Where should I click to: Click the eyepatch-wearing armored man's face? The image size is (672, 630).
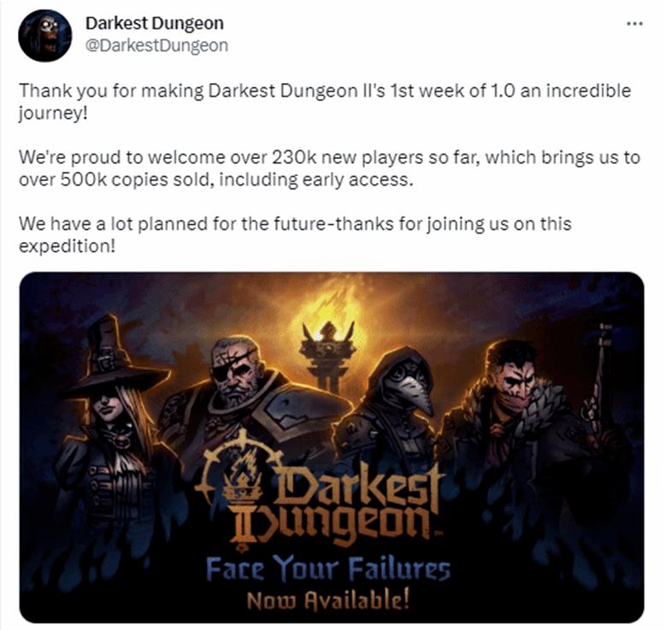[236, 371]
